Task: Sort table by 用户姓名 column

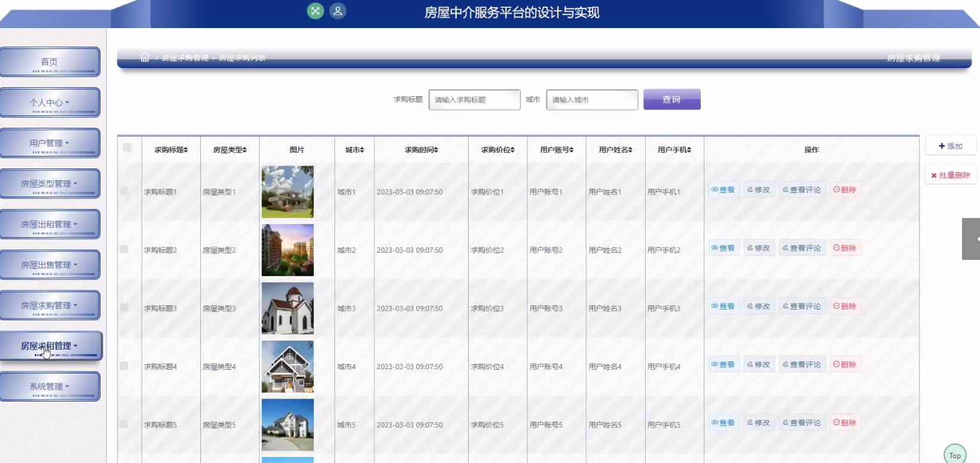Action: click(616, 150)
